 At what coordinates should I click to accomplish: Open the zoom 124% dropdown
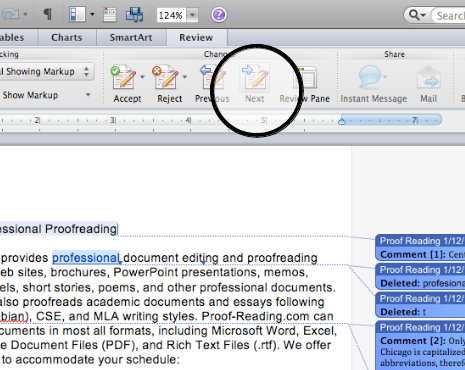(192, 15)
